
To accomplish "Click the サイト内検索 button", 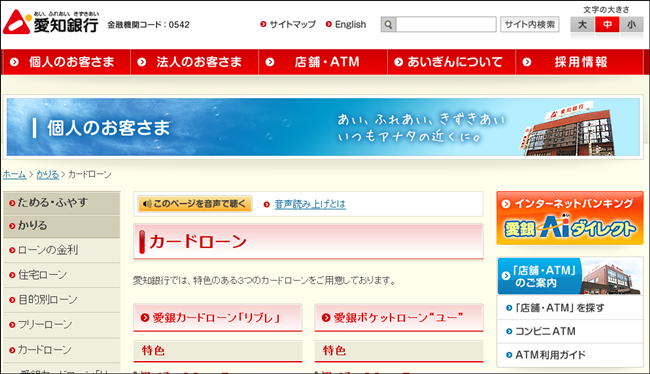I will pos(529,24).
